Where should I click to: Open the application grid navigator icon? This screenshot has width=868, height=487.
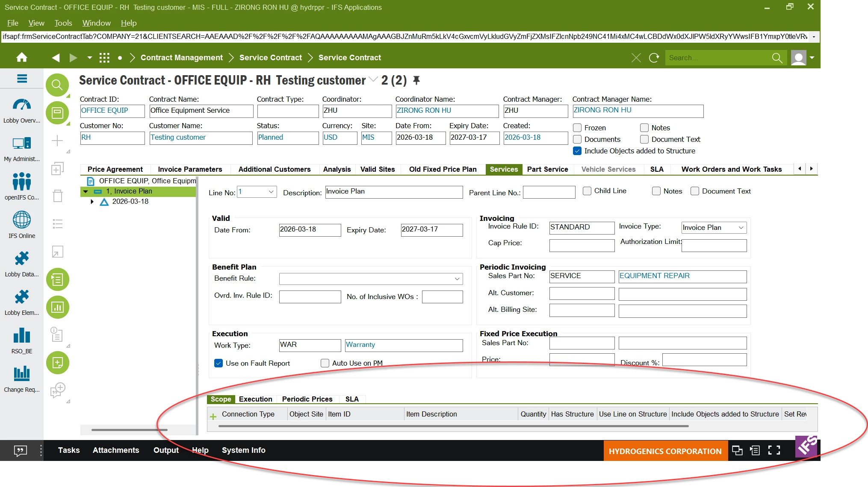click(104, 58)
